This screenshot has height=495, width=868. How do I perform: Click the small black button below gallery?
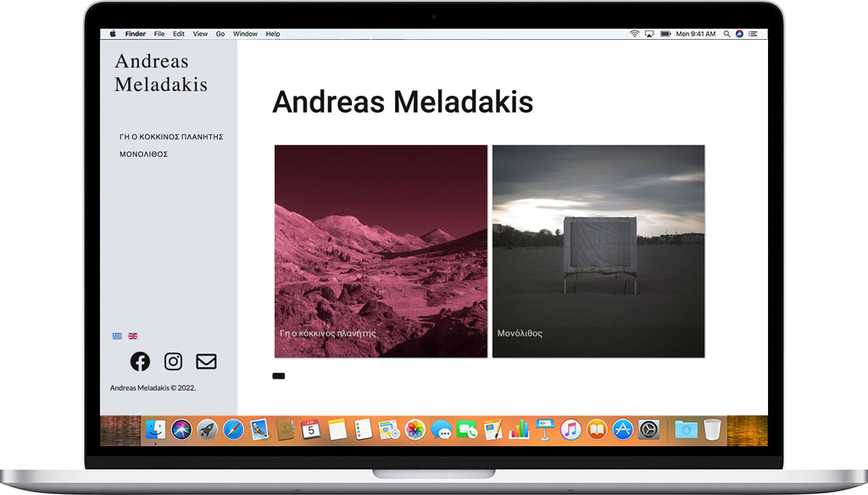click(x=279, y=375)
